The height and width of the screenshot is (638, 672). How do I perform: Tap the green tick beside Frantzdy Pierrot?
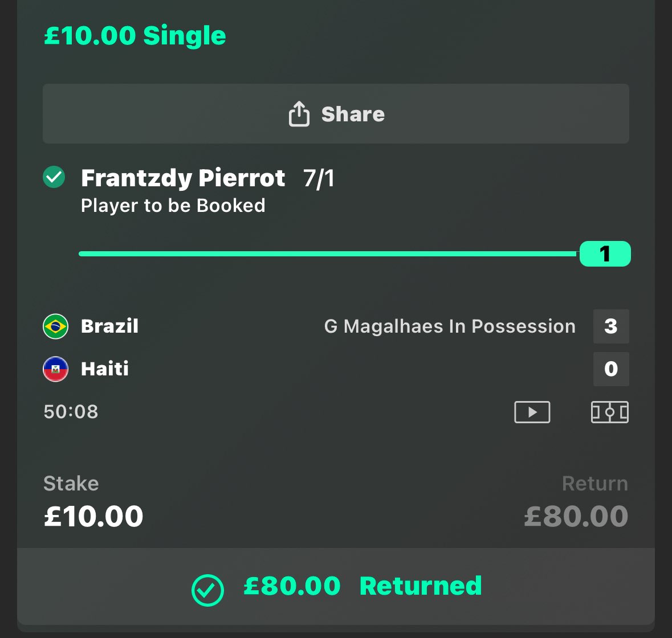tap(54, 177)
